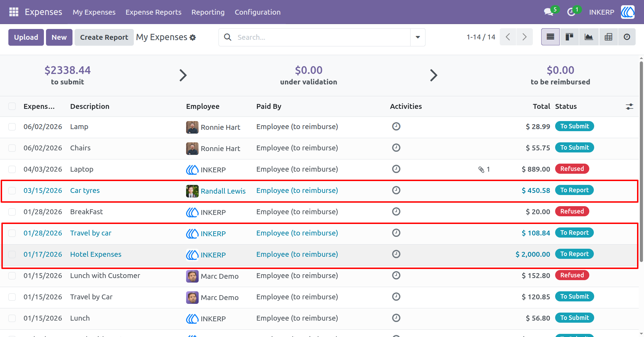Image resolution: width=644 pixels, height=337 pixels.
Task: Open the Expense Reports menu
Action: click(x=153, y=12)
